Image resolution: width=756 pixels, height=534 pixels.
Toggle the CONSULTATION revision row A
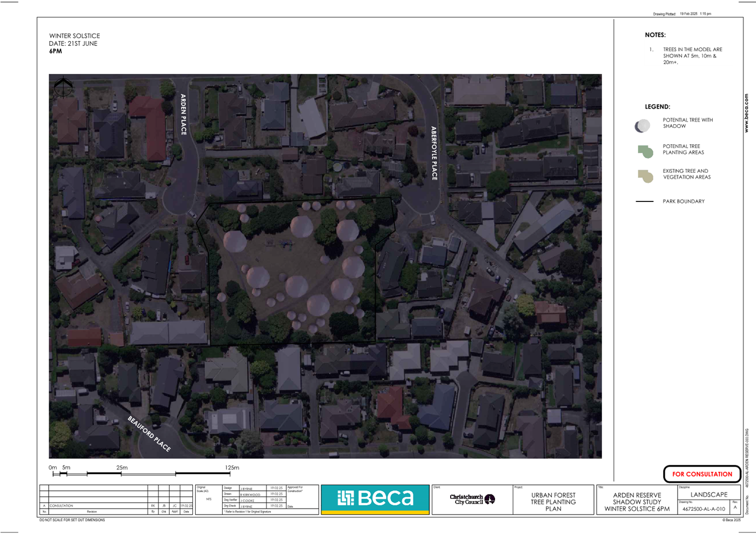(62, 506)
